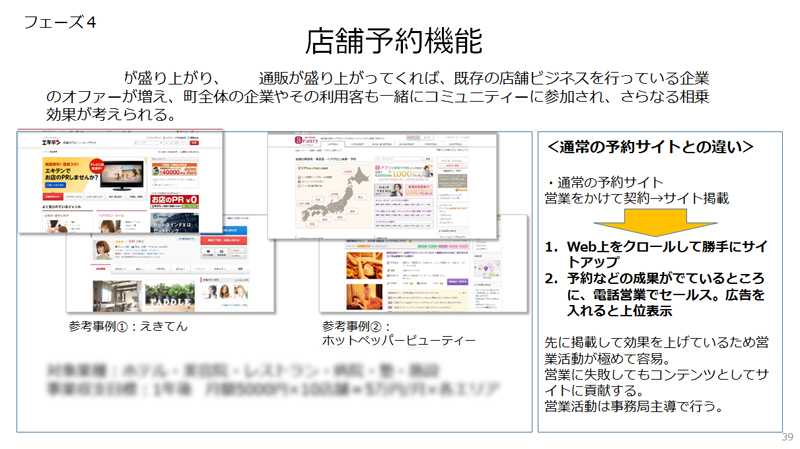
Task: Click the yellow downward arrow
Action: point(655,218)
